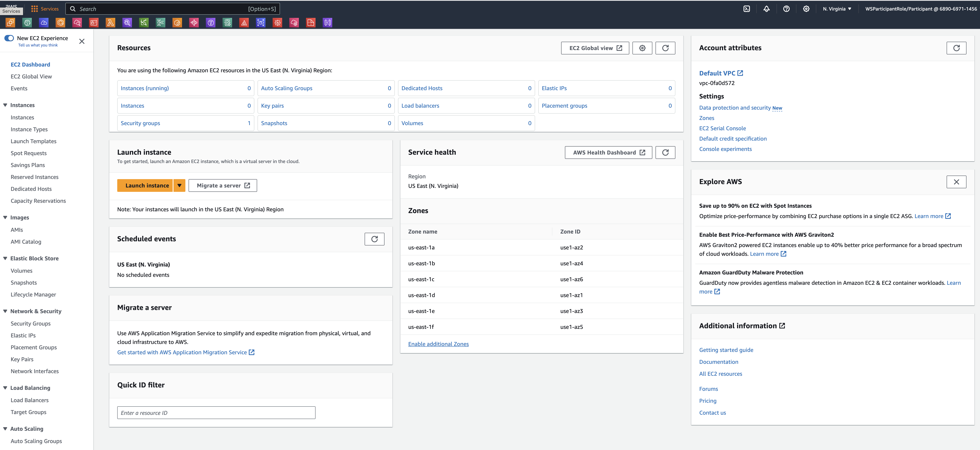Open the Services menu
The image size is (980, 450).
coord(45,9)
